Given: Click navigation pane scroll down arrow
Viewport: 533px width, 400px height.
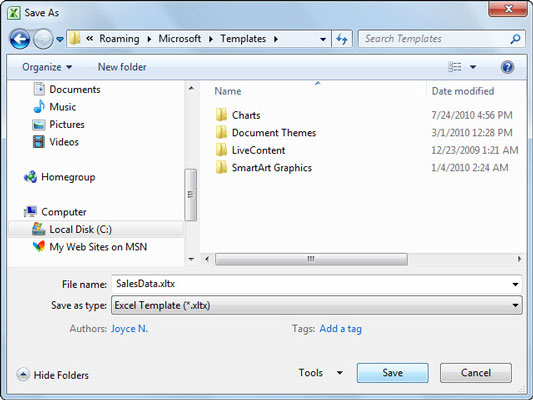Looking at the screenshot, I should click(x=191, y=259).
